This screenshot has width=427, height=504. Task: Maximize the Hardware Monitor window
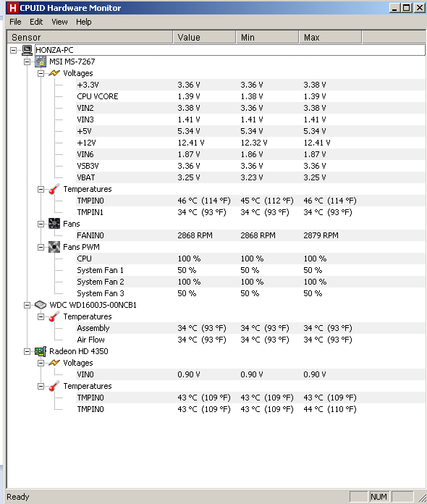coord(407,8)
